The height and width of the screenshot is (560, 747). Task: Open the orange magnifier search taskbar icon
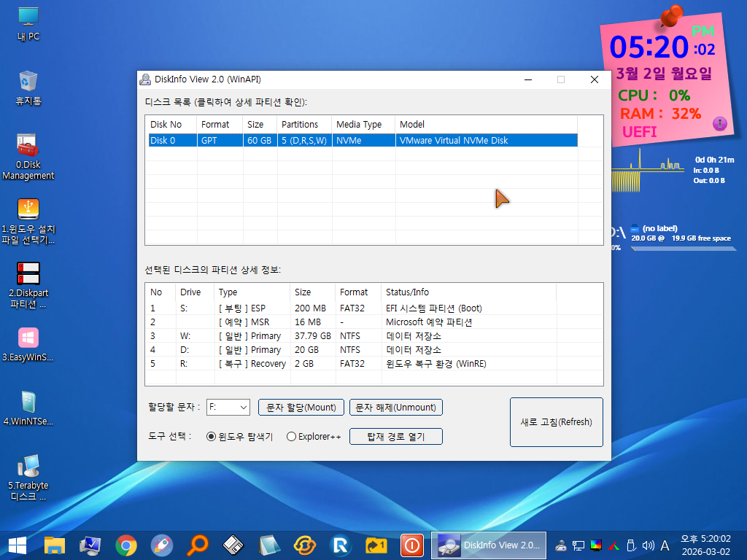click(197, 545)
